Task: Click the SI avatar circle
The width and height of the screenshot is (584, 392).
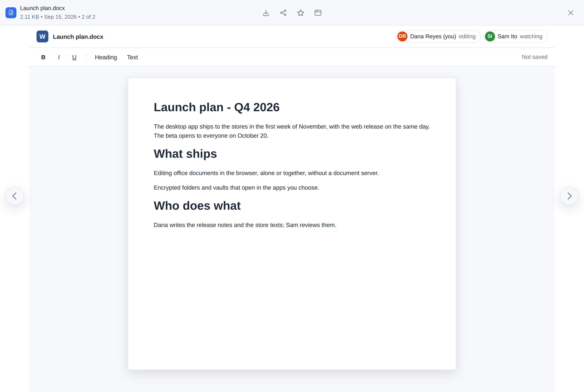Action: point(490,36)
